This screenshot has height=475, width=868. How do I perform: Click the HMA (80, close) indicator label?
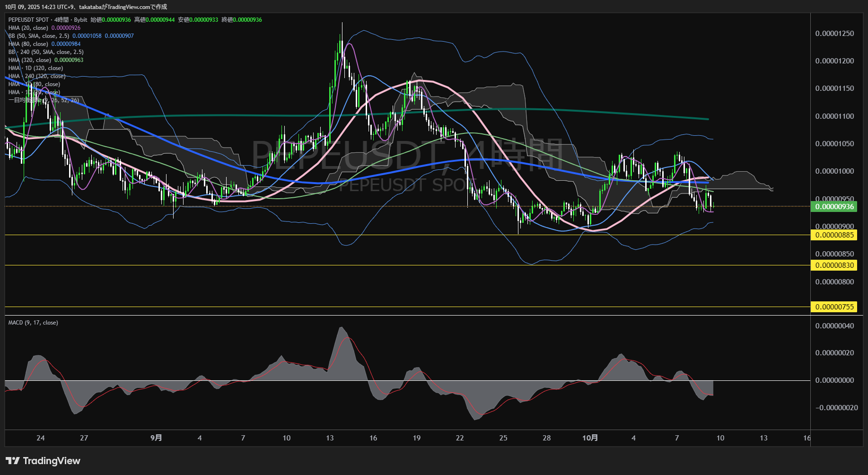pyautogui.click(x=28, y=44)
